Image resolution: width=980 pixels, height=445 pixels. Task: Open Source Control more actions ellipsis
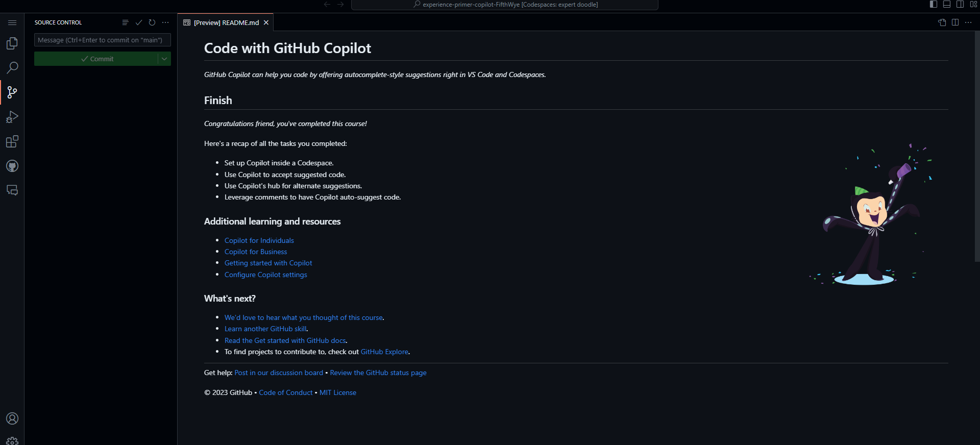[x=165, y=22]
